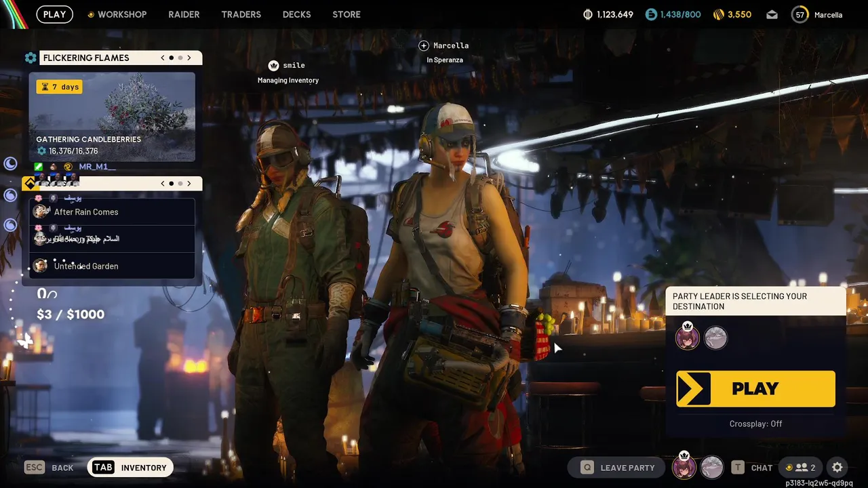The width and height of the screenshot is (868, 488).
Task: Select first page dot in Flickering Flames header
Action: coord(172,58)
